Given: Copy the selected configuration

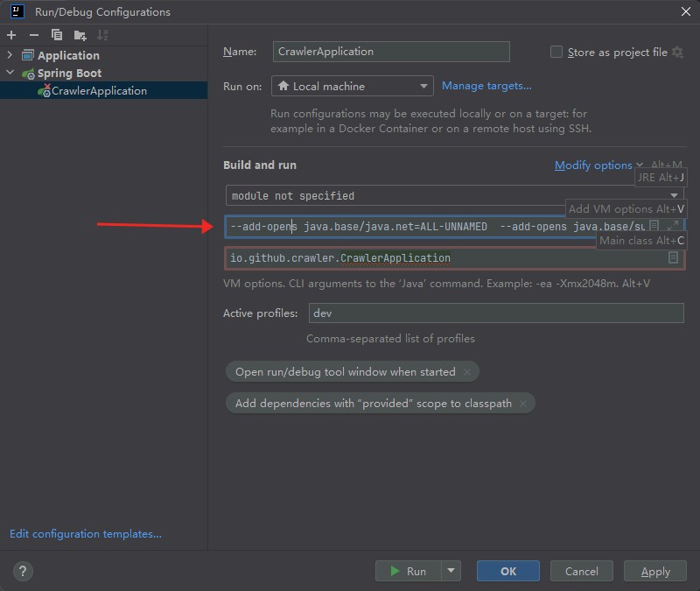Looking at the screenshot, I should coord(57,35).
